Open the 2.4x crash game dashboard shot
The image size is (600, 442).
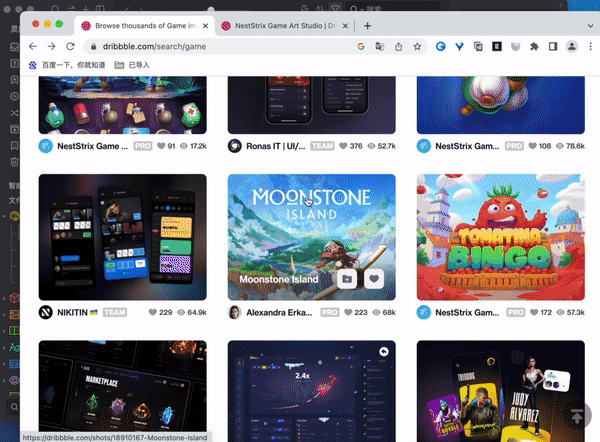pos(311,391)
